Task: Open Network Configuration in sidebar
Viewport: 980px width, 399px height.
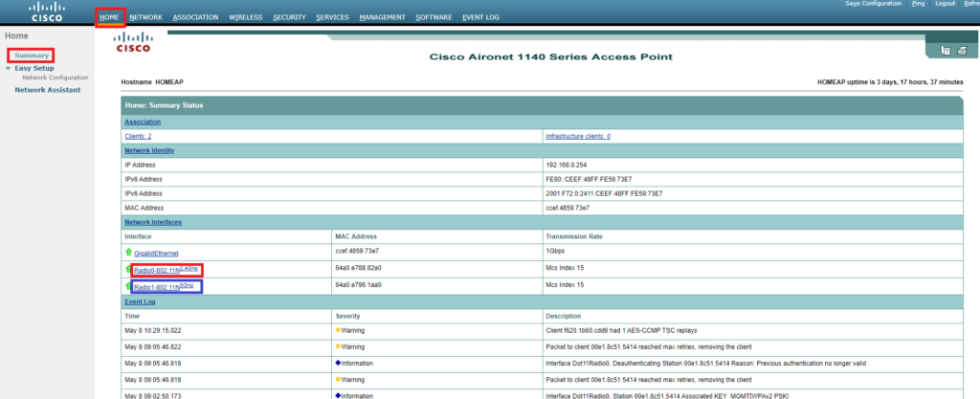Action: click(x=55, y=78)
